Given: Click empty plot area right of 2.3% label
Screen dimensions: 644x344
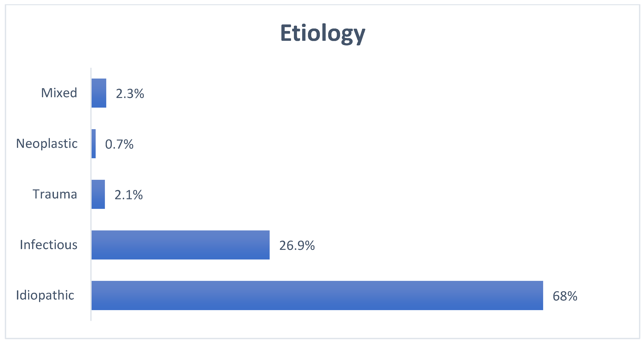Looking at the screenshot, I should click(350, 93).
